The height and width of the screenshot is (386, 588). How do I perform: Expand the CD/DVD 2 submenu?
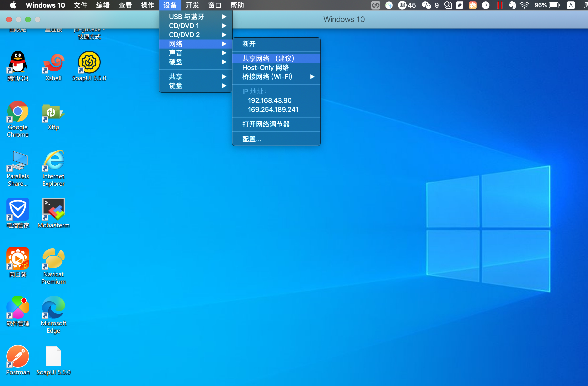tap(195, 35)
